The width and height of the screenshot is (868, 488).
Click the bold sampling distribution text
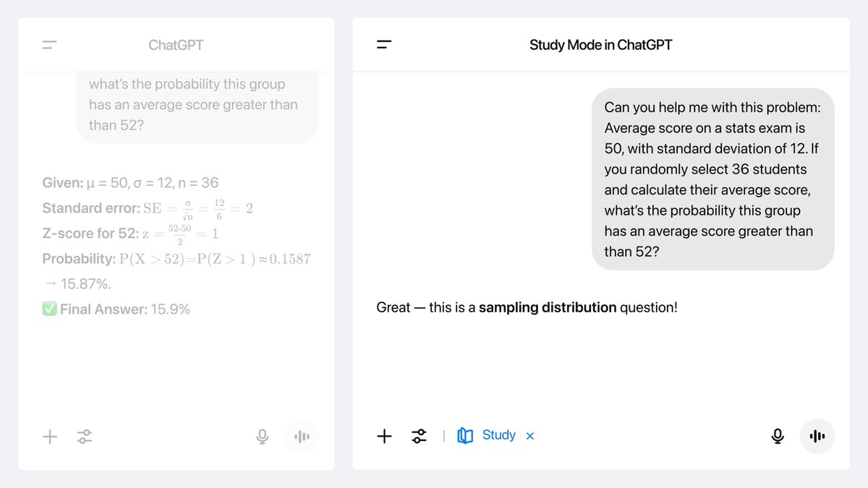pos(548,307)
